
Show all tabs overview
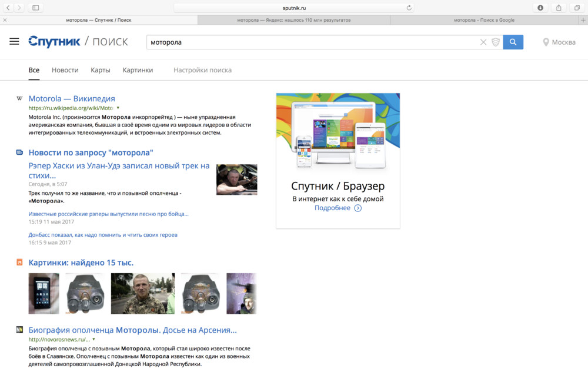click(x=577, y=8)
